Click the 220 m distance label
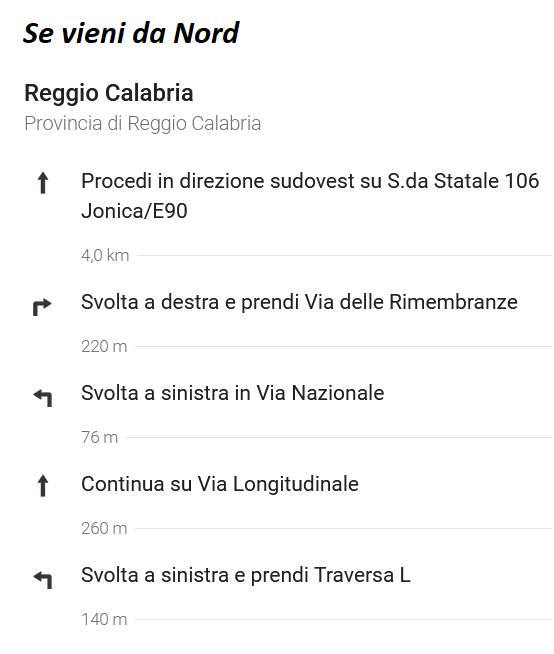 104,346
